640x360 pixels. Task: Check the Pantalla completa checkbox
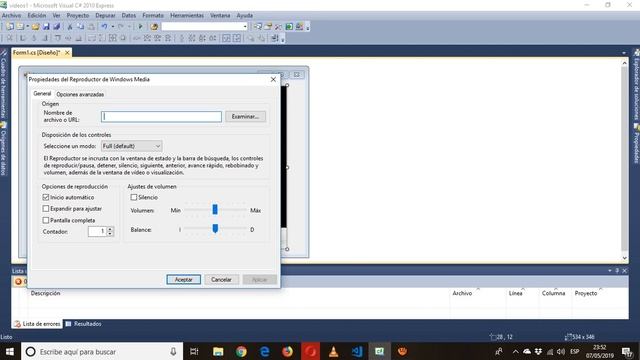[46, 220]
